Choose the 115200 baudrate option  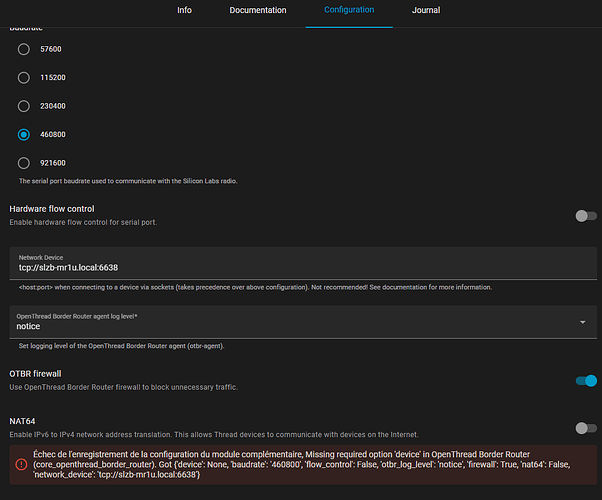pos(24,77)
